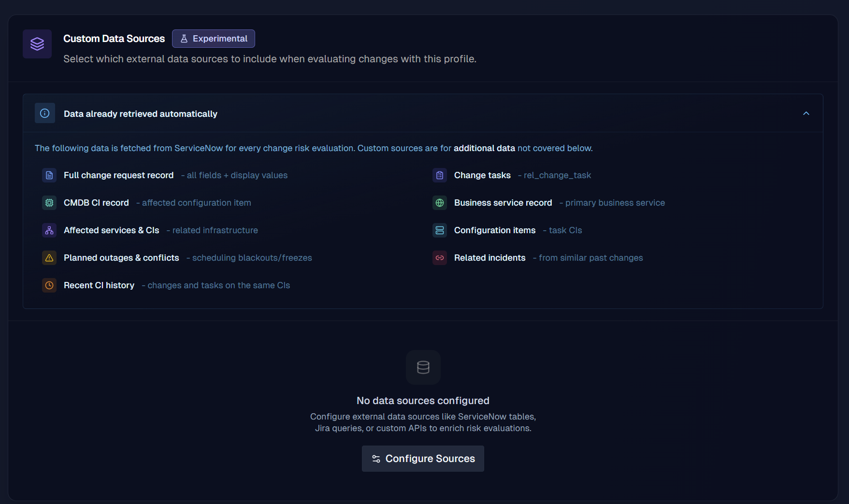Screen dimensions: 849x504
Task: Select the additional data highlighted text
Action: click(484, 148)
